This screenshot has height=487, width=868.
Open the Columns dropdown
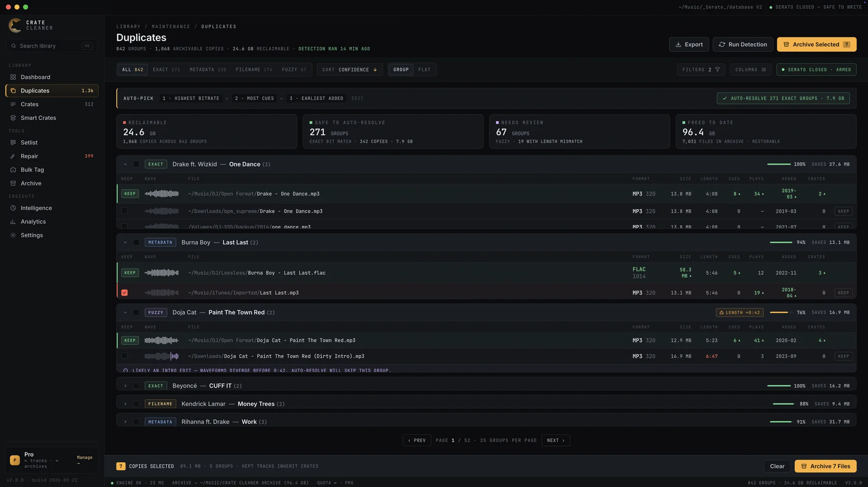pyautogui.click(x=750, y=70)
